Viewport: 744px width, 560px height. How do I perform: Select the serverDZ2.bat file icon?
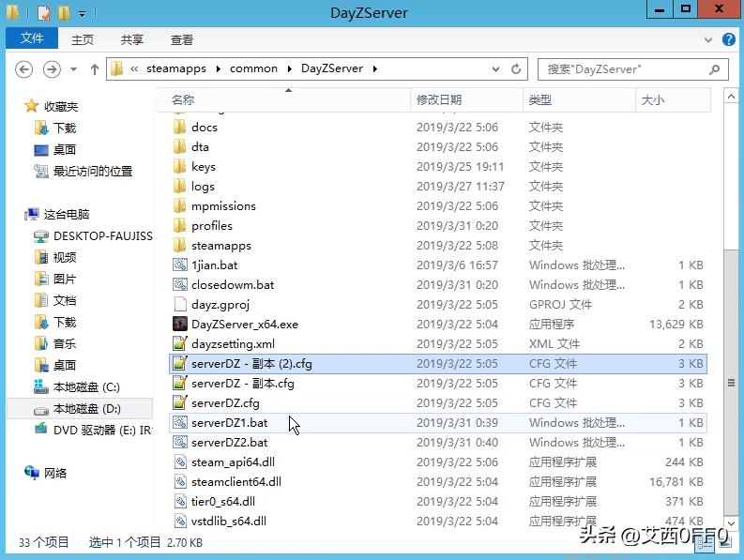[x=180, y=442]
